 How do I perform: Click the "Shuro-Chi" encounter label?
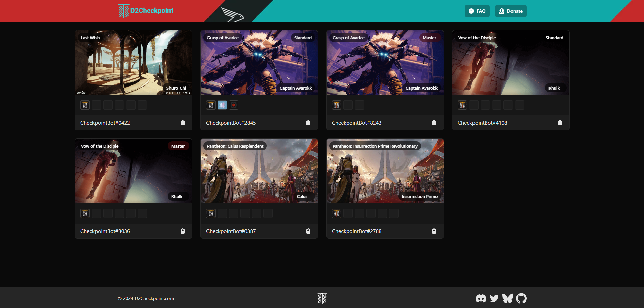[176, 88]
